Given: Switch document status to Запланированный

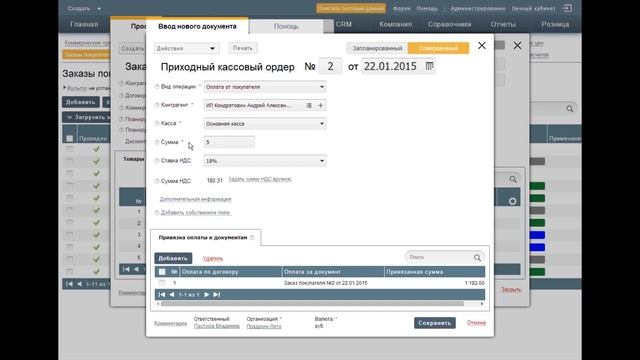Looking at the screenshot, I should pyautogui.click(x=377, y=48).
